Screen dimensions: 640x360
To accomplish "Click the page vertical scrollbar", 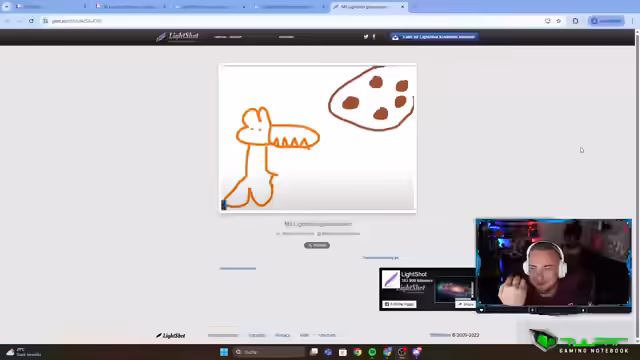I will [x=637, y=186].
